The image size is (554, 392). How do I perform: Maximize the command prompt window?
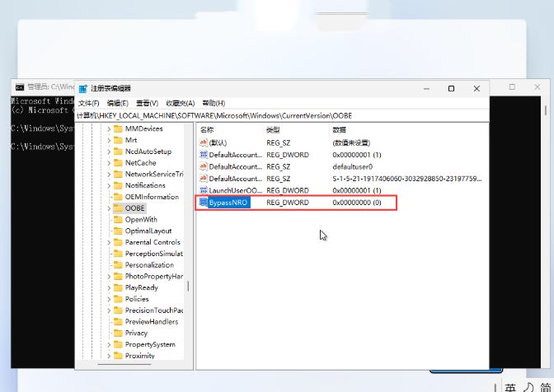click(512, 86)
